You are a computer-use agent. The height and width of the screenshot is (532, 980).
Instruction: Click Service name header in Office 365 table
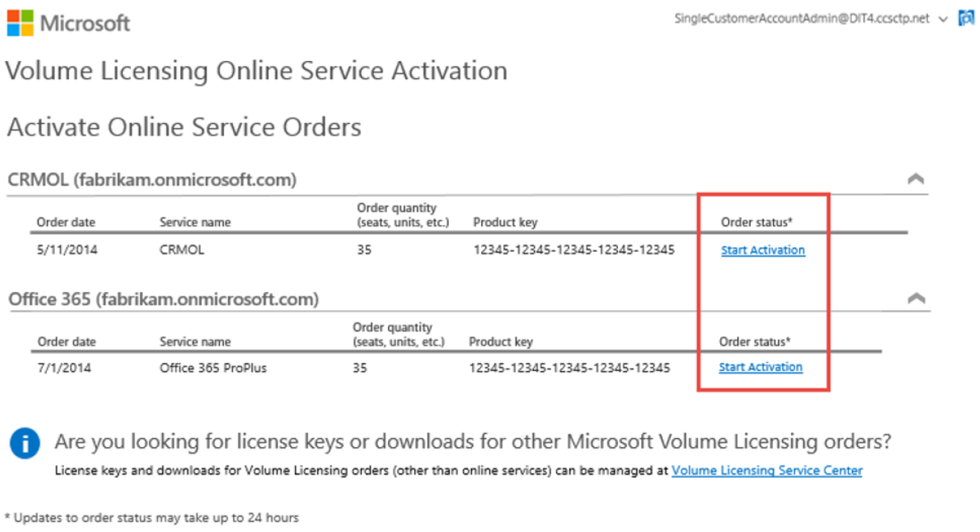[x=195, y=342]
